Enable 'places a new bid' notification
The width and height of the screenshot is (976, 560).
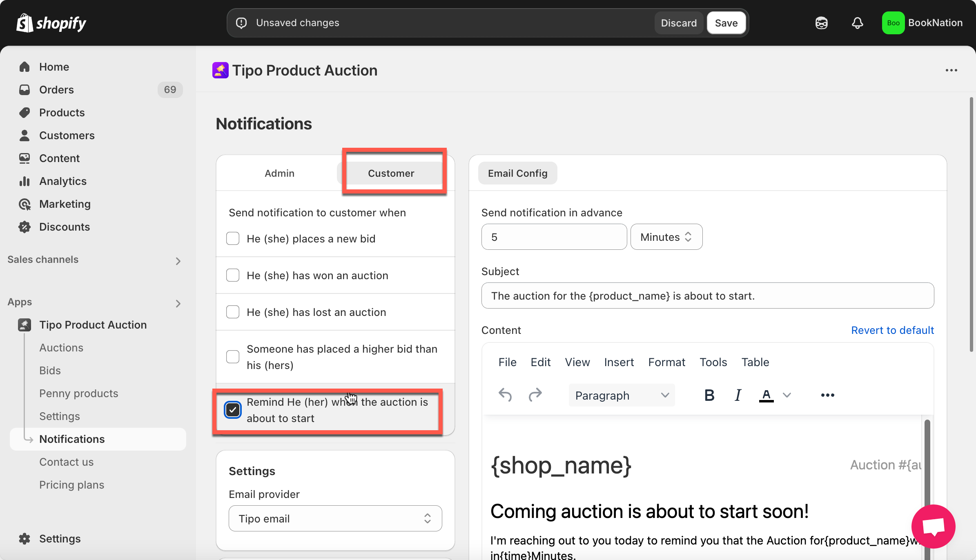(233, 238)
